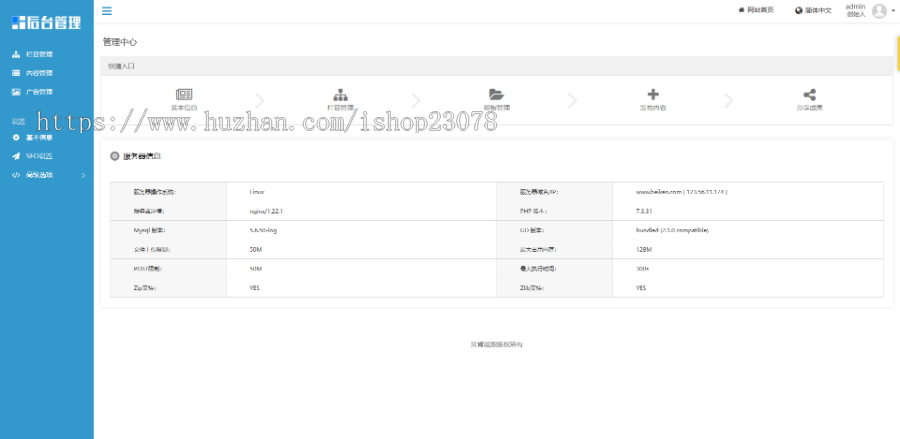Open 内容管理 in the sidebar
The width and height of the screenshot is (900, 439).
(39, 73)
